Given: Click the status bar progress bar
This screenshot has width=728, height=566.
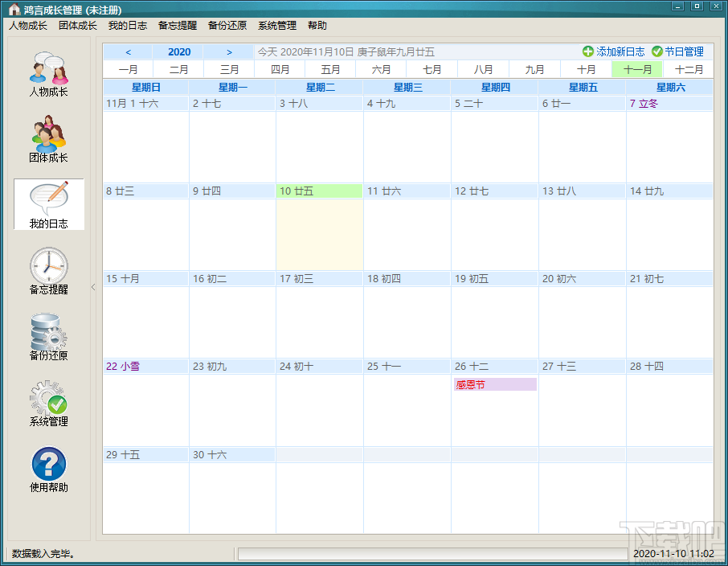Looking at the screenshot, I should [x=433, y=553].
